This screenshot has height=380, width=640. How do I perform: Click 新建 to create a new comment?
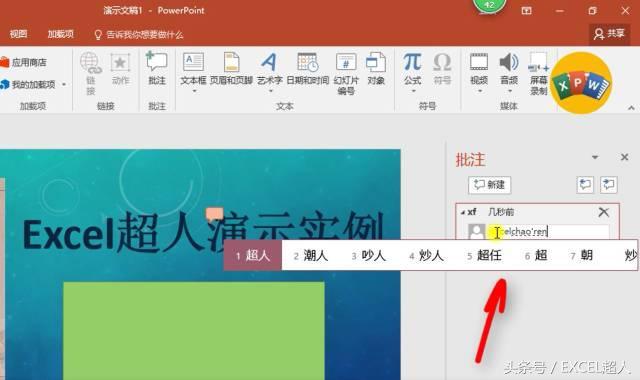point(489,185)
